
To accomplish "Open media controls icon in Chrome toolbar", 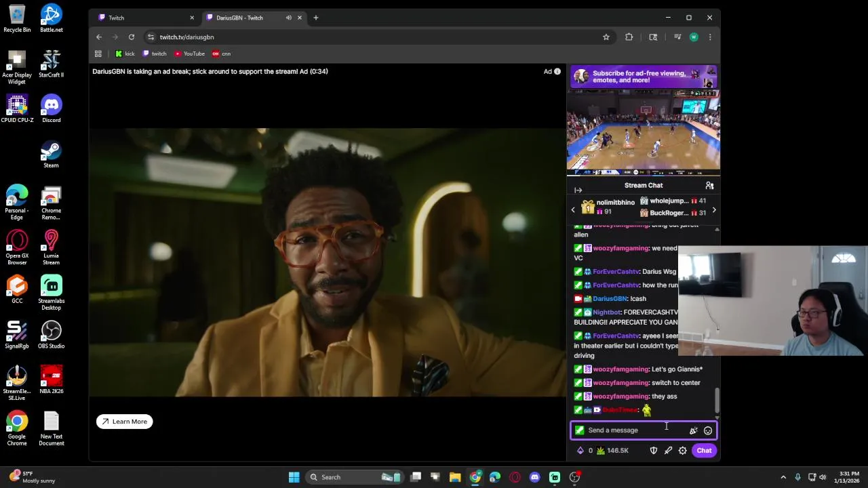I will [677, 37].
